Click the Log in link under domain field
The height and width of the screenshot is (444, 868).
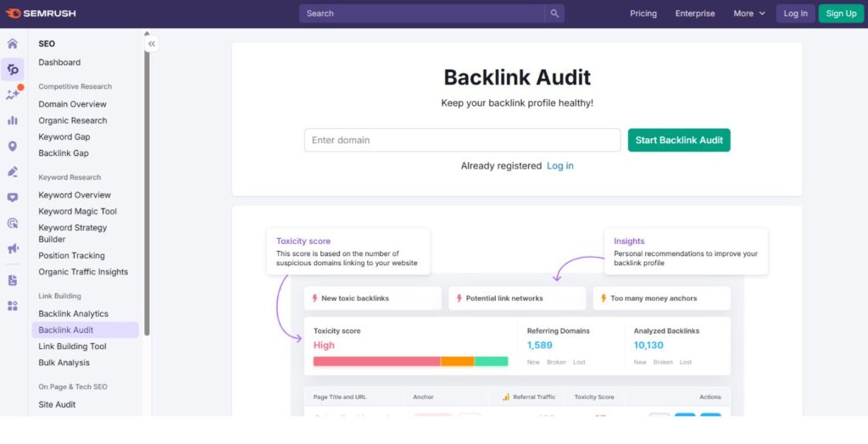[x=559, y=165]
